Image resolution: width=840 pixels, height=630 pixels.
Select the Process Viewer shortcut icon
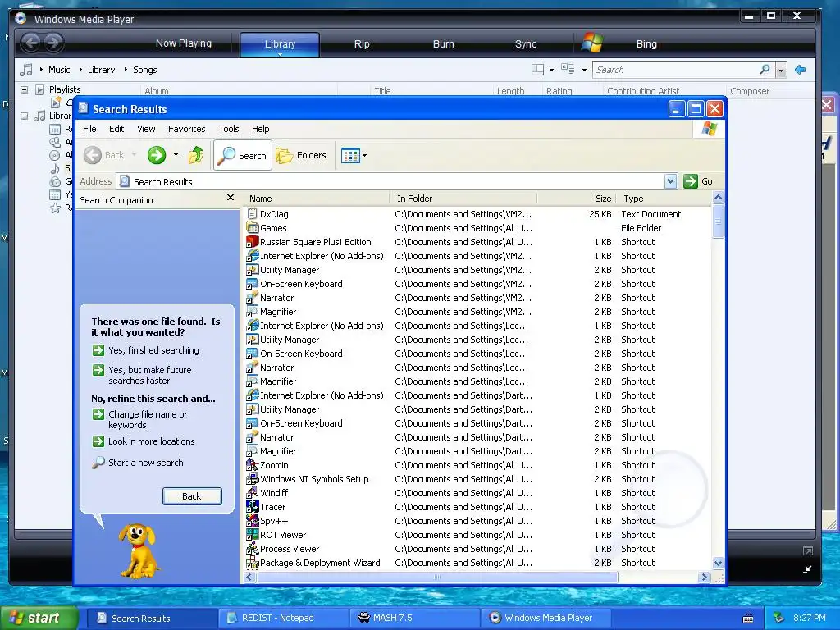pos(252,549)
